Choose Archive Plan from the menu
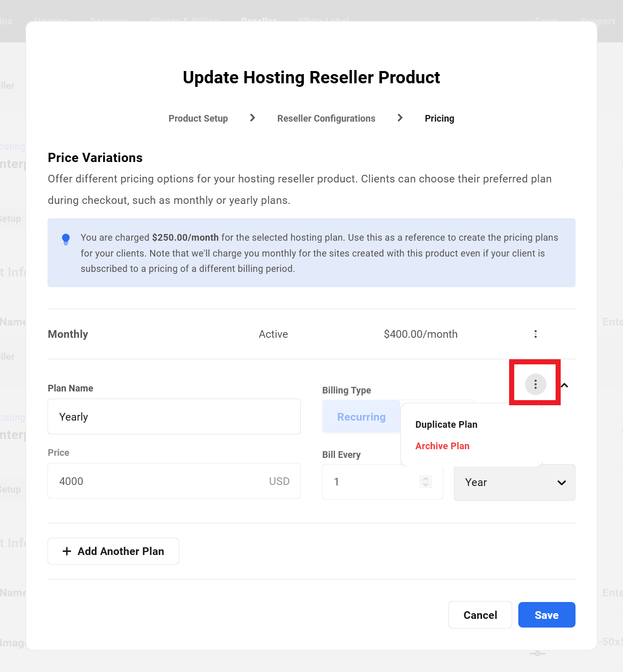 [442, 446]
